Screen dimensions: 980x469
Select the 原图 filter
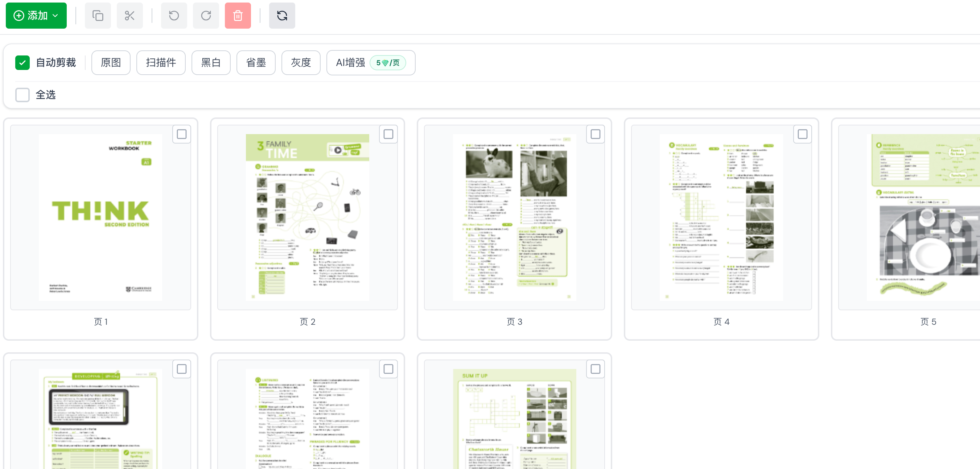[x=111, y=63]
